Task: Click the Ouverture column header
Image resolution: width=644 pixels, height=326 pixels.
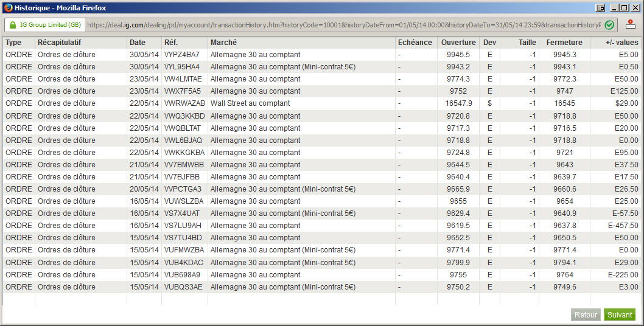Action: (x=458, y=43)
